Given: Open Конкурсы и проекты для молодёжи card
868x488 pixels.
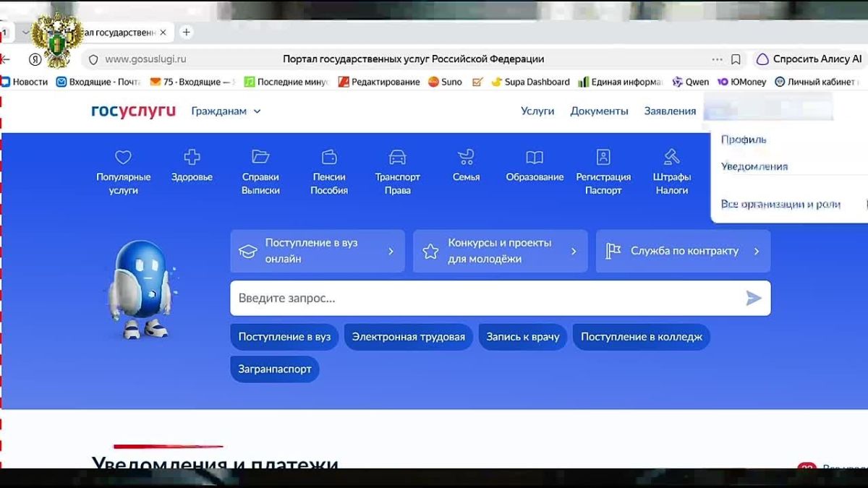Looking at the screenshot, I should coord(501,251).
